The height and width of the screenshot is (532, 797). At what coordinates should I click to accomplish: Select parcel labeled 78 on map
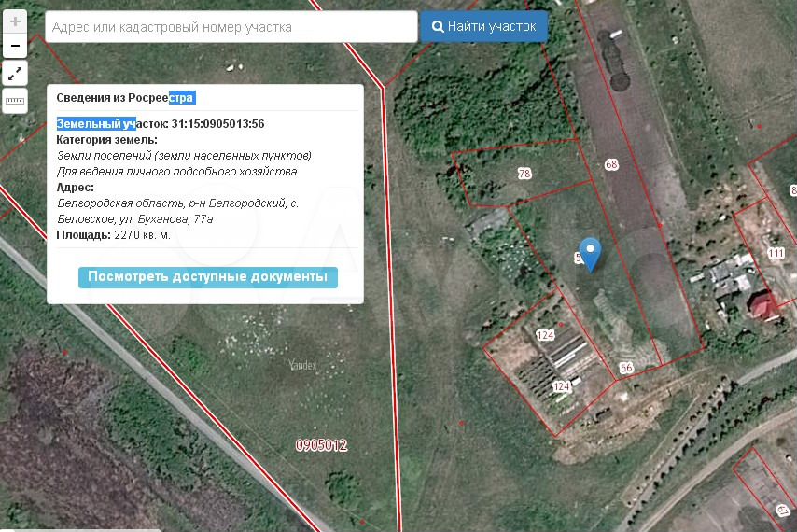524,174
